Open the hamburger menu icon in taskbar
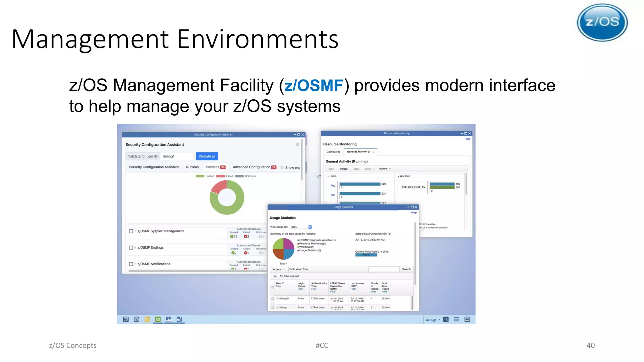The image size is (644, 362). point(456,319)
